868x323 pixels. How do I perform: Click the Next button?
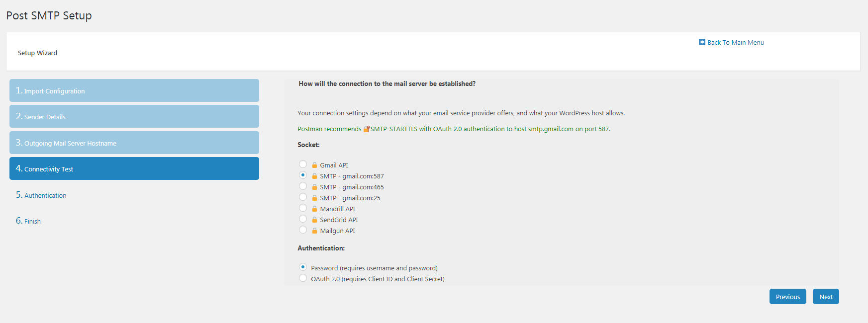coord(826,297)
